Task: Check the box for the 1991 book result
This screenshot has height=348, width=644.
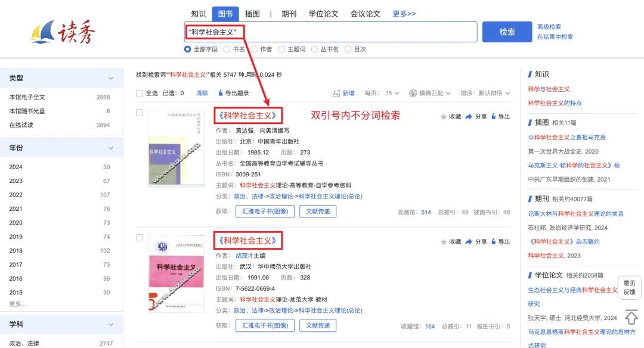Action: (140, 238)
